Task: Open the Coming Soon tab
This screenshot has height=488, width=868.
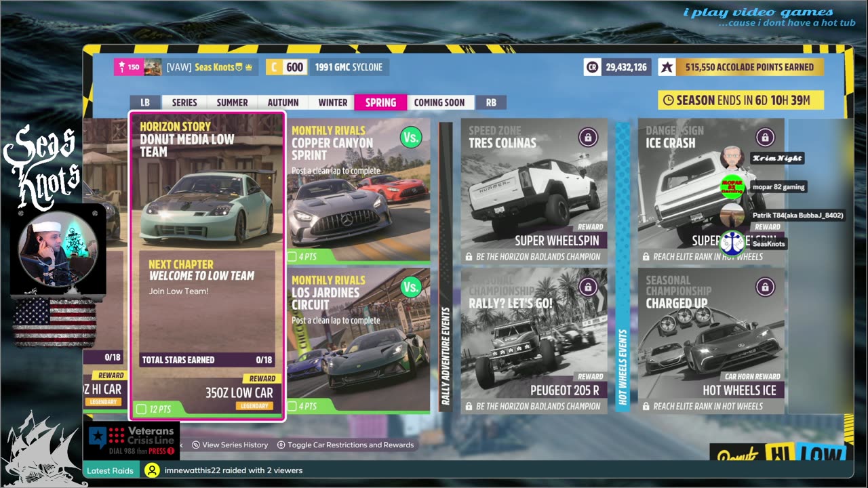Action: [439, 102]
